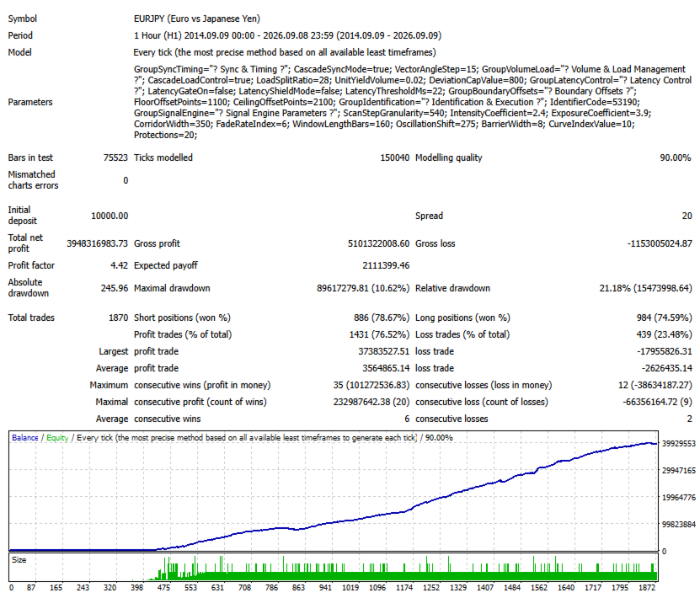Click the Largest profit trade amount
700x598 pixels.
coord(383,352)
